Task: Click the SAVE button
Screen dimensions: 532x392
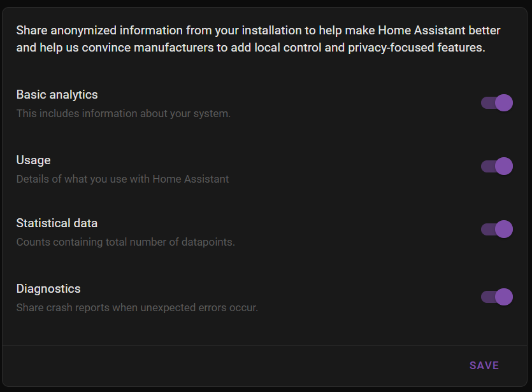Action: pyautogui.click(x=484, y=365)
